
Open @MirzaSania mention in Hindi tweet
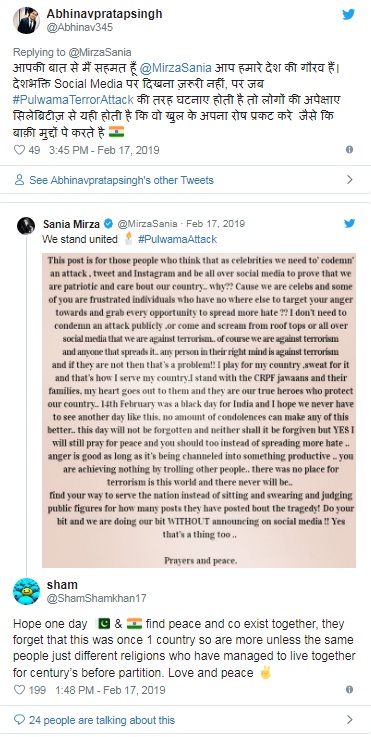[175, 68]
